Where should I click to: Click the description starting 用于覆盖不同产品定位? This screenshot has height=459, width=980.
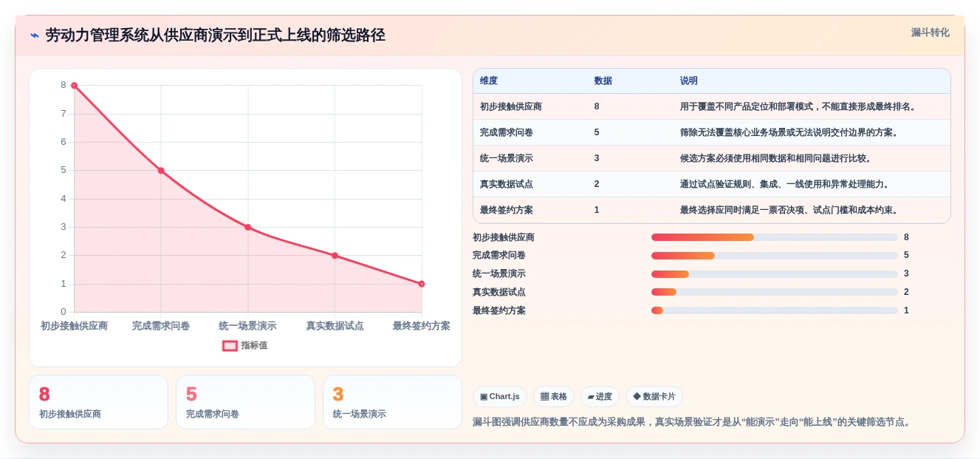(799, 106)
